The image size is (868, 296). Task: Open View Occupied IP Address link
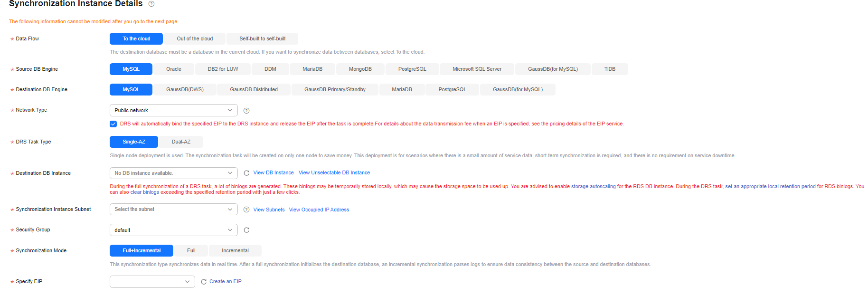(319, 210)
